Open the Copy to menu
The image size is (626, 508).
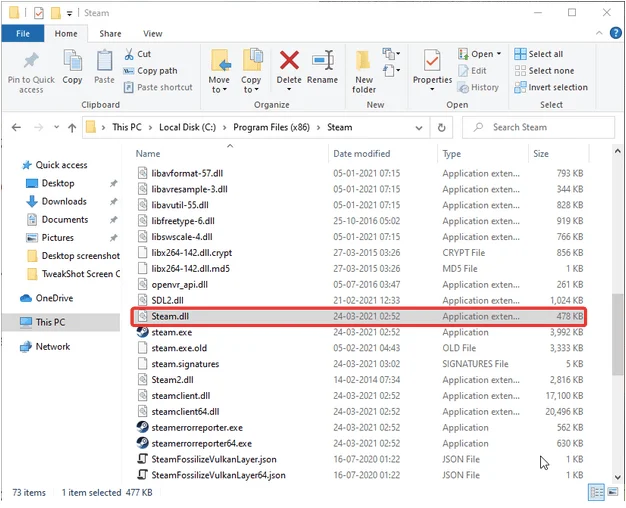coord(251,72)
